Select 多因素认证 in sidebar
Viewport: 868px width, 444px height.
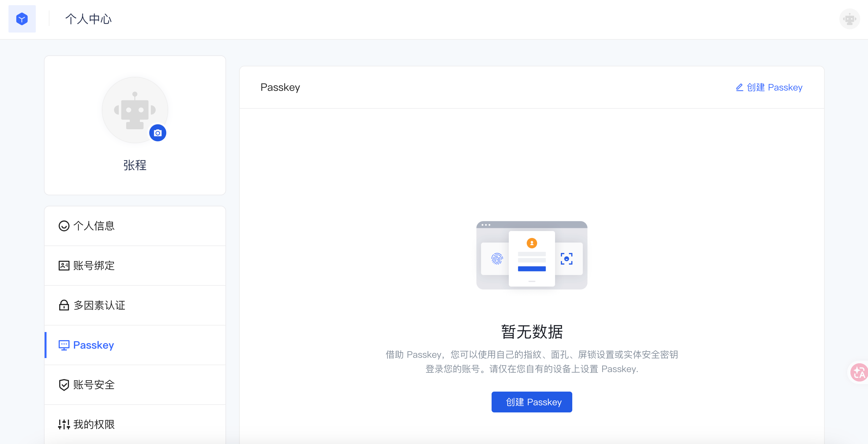point(100,305)
